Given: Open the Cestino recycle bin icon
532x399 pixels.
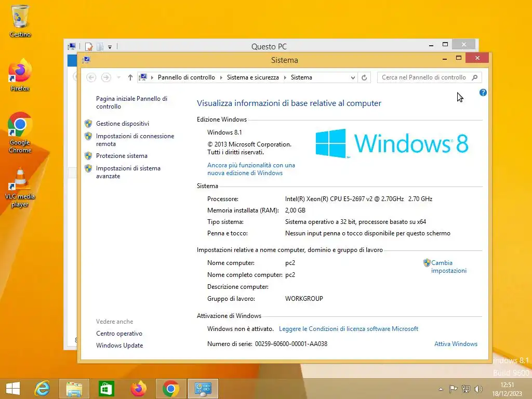Looking at the screenshot, I should click(x=20, y=21).
